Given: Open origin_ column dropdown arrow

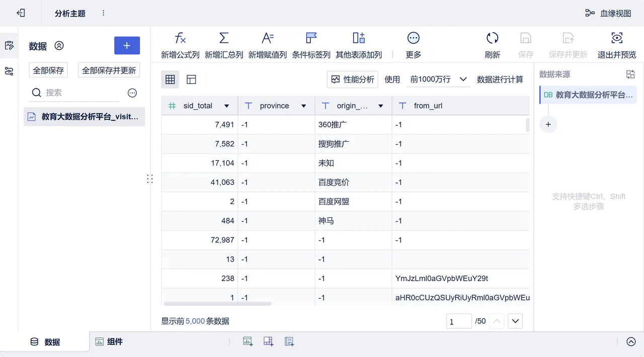Looking at the screenshot, I should (x=380, y=106).
